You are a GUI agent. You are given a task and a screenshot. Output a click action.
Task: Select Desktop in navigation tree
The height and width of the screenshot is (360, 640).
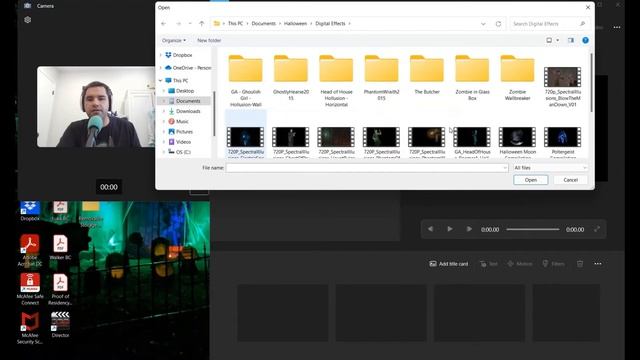185,91
